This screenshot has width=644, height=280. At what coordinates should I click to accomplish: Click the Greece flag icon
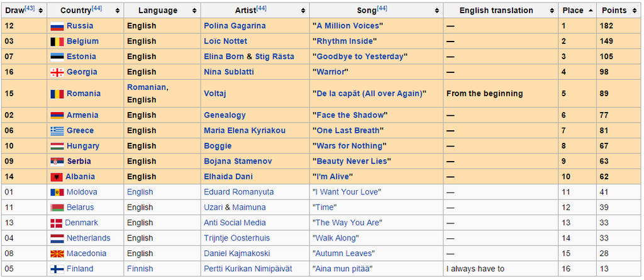[57, 131]
